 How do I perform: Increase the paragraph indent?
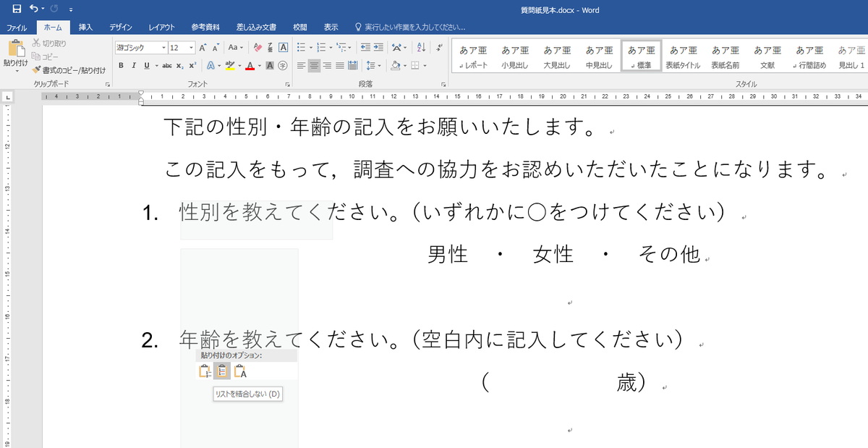pyautogui.click(x=379, y=48)
